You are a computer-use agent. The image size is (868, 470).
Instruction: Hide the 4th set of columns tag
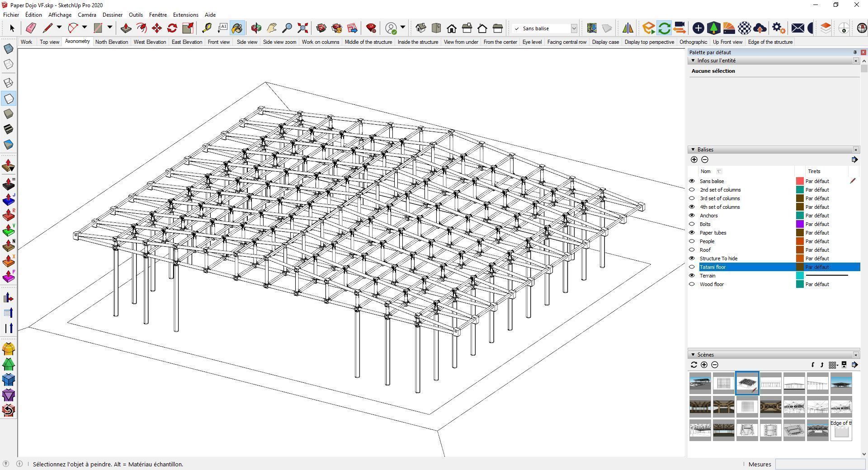692,207
